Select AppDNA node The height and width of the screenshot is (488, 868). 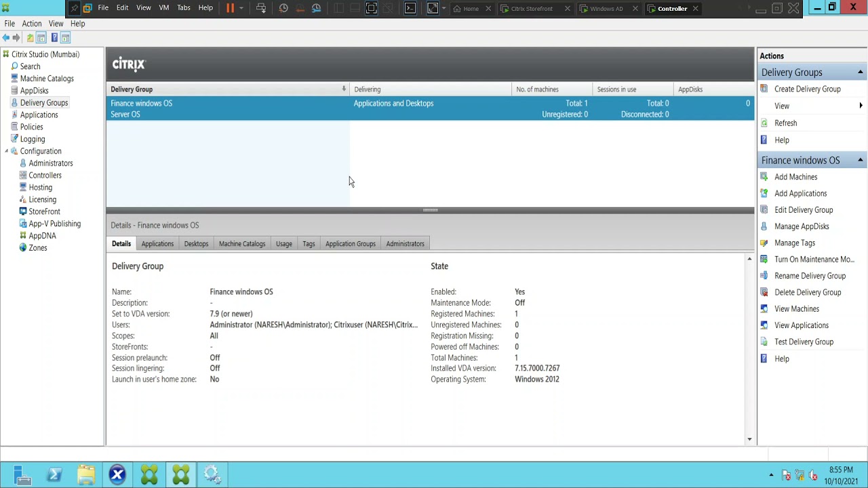tap(42, 236)
